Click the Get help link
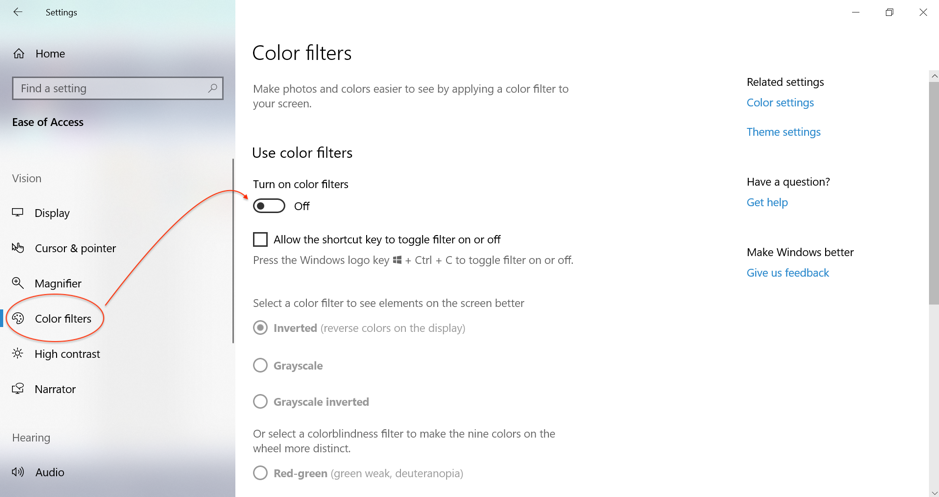The image size is (939, 497). [767, 203]
